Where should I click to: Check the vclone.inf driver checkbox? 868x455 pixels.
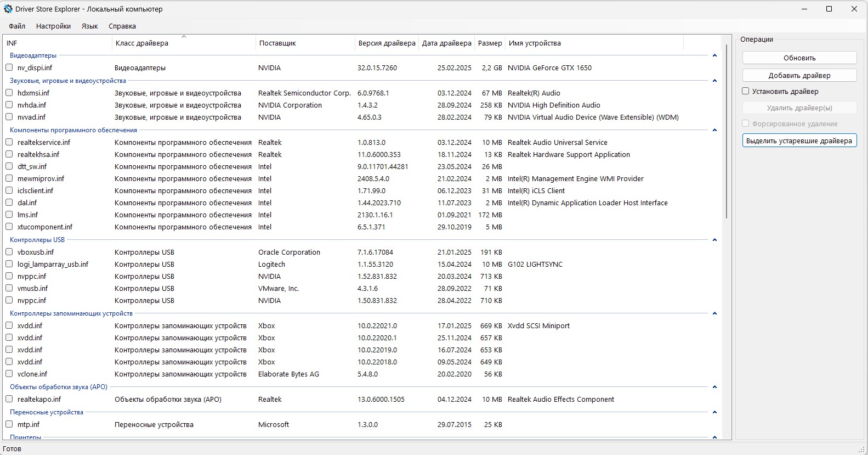click(x=9, y=374)
